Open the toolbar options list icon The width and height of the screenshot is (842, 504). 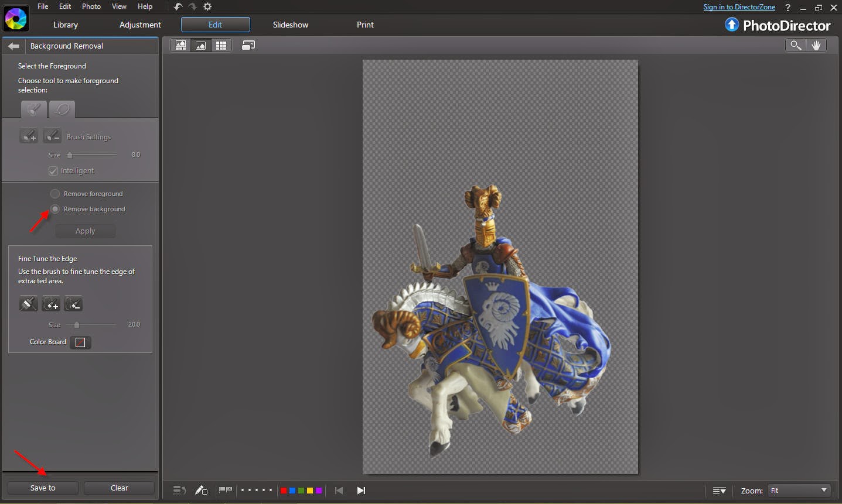tap(720, 491)
